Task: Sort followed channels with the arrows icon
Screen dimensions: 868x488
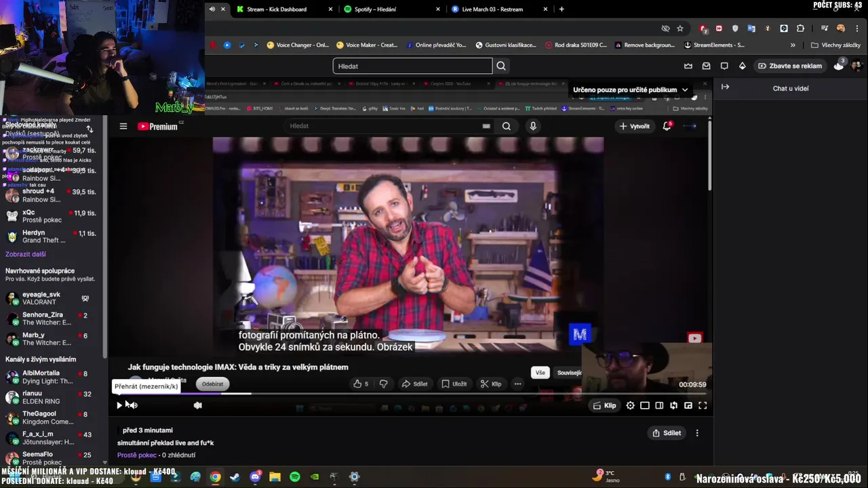Action: (90, 129)
